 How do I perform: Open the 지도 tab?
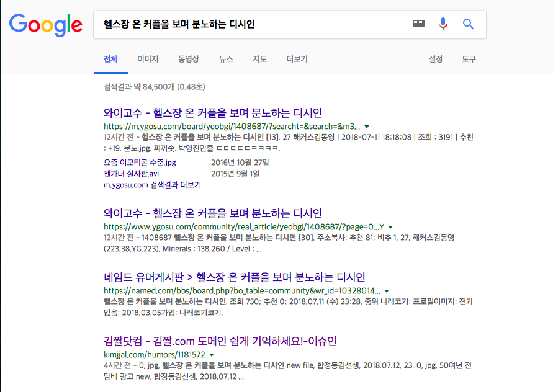click(x=260, y=59)
